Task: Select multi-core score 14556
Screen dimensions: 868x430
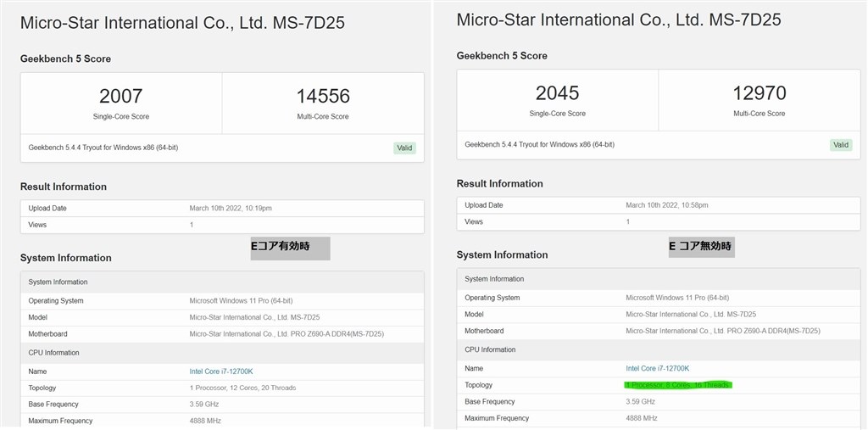Action: point(323,96)
